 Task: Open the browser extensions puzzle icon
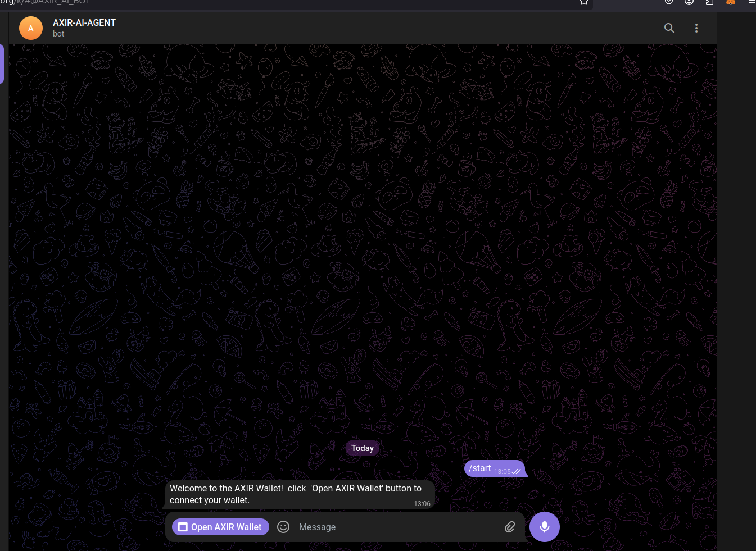(709, 2)
